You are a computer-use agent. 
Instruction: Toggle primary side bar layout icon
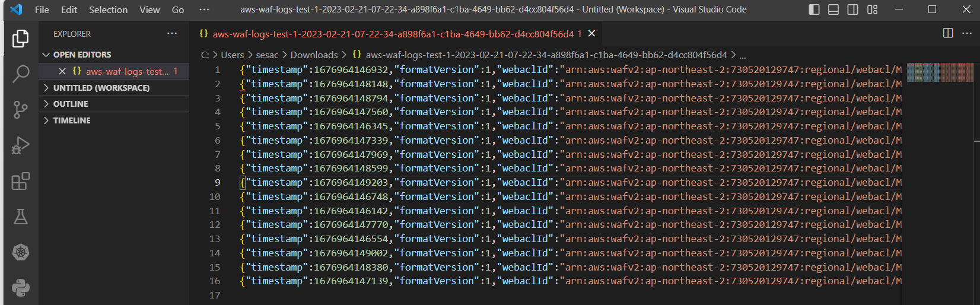click(x=814, y=9)
